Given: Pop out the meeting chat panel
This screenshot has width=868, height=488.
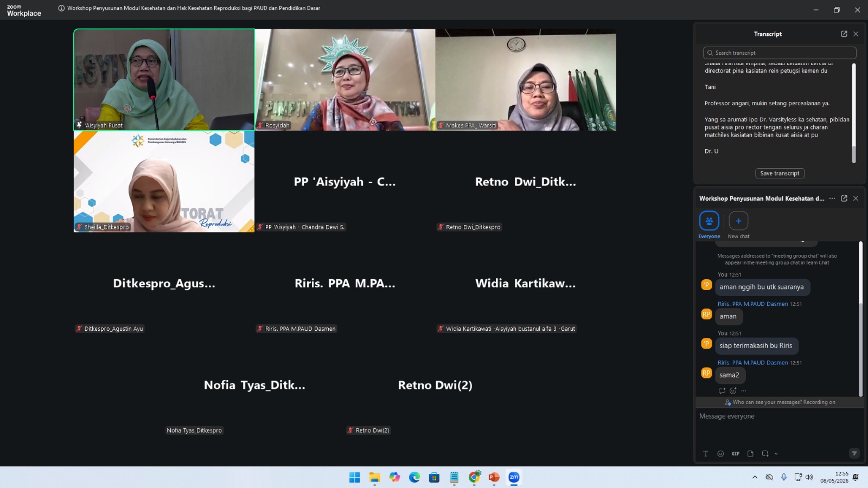Looking at the screenshot, I should point(844,198).
